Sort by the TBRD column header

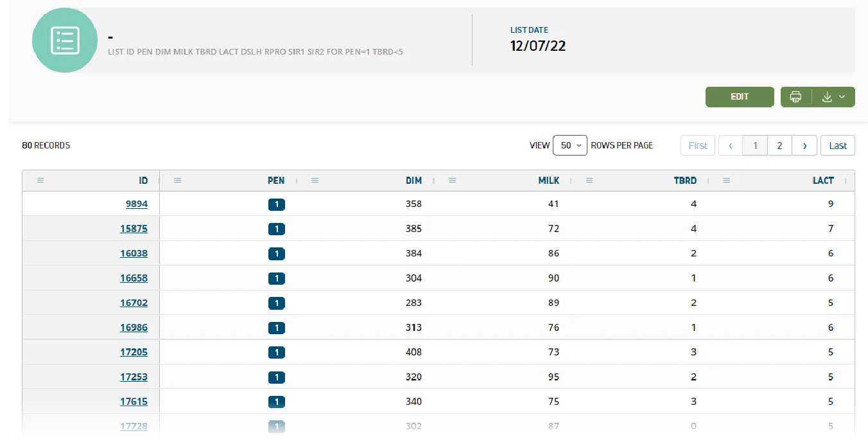[685, 181]
